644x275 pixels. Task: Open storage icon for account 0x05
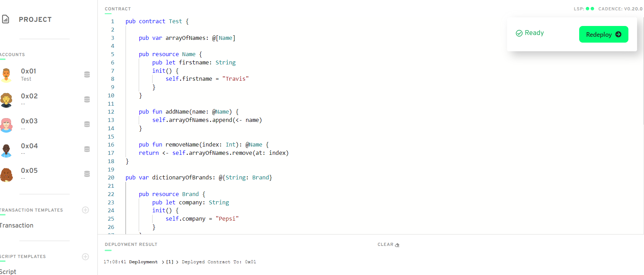tap(87, 174)
